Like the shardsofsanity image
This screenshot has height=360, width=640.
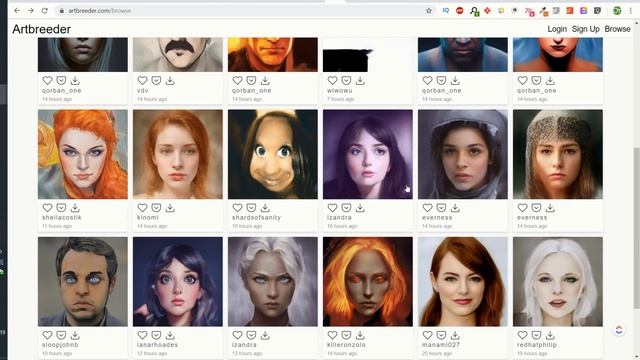238,208
